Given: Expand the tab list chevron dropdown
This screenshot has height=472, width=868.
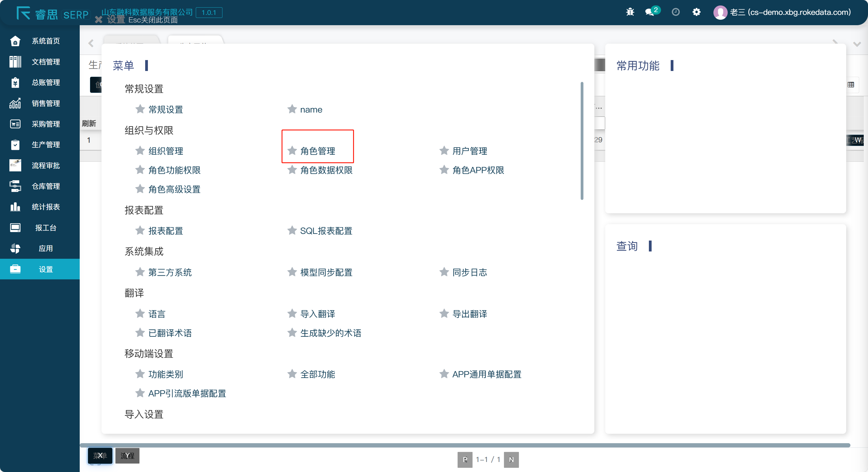Looking at the screenshot, I should (856, 44).
